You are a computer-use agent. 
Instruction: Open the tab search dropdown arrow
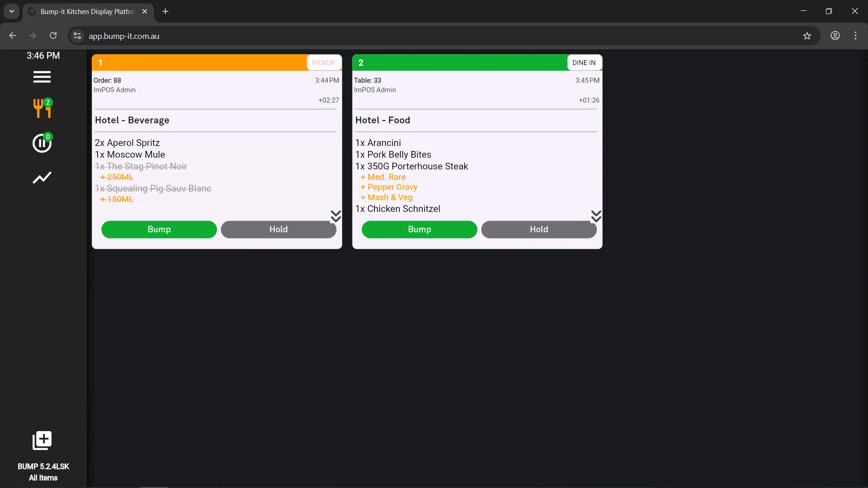[12, 11]
